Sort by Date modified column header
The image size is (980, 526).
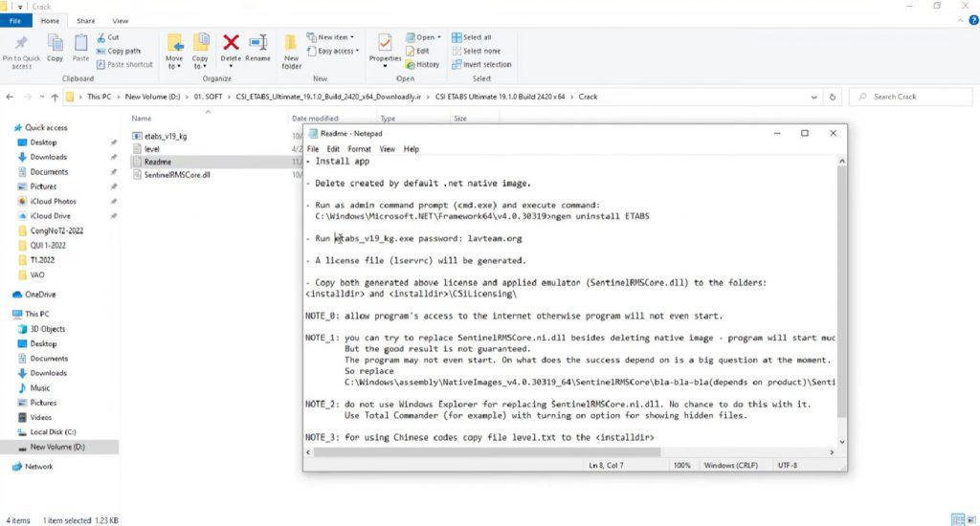click(x=315, y=118)
